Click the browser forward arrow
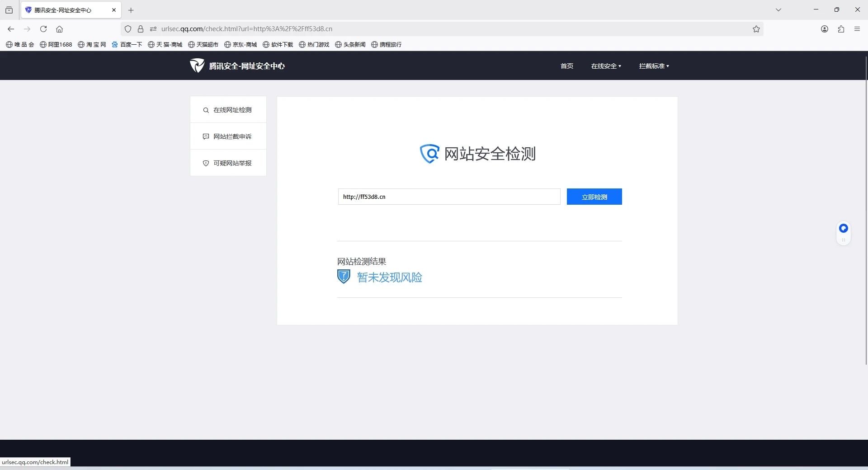868x470 pixels. (27, 29)
